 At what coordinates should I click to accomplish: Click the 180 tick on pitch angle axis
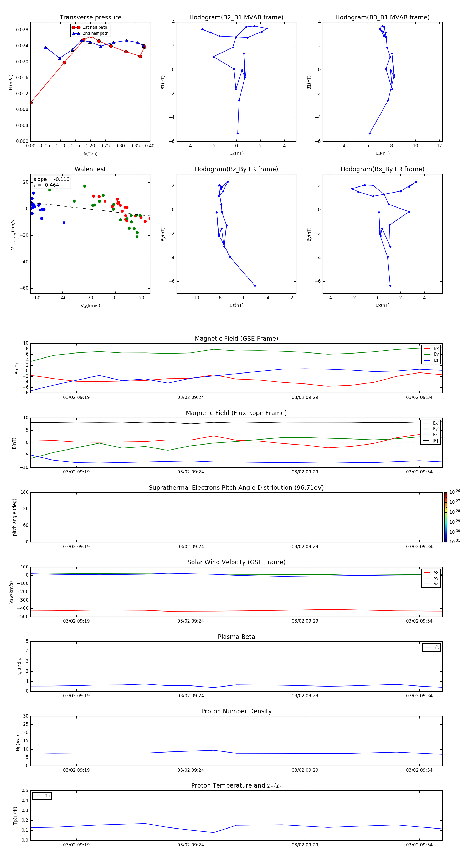pyautogui.click(x=25, y=492)
